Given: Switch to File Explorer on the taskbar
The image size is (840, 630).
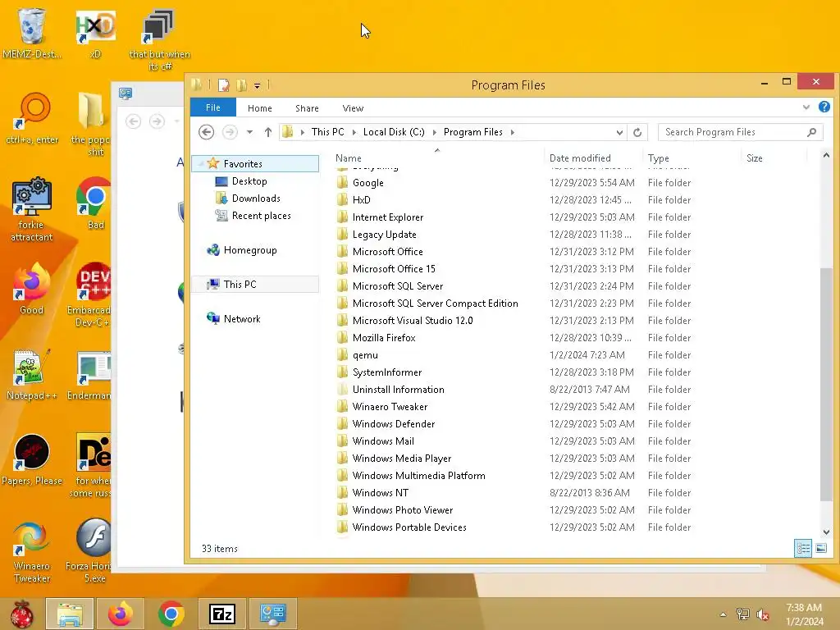Looking at the screenshot, I should tap(70, 614).
